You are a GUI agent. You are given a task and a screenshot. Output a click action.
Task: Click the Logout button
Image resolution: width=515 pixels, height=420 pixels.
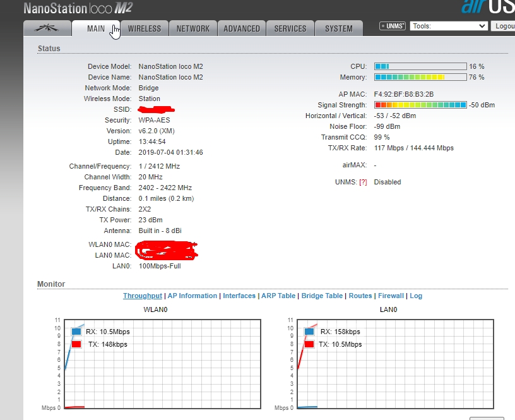pyautogui.click(x=503, y=26)
